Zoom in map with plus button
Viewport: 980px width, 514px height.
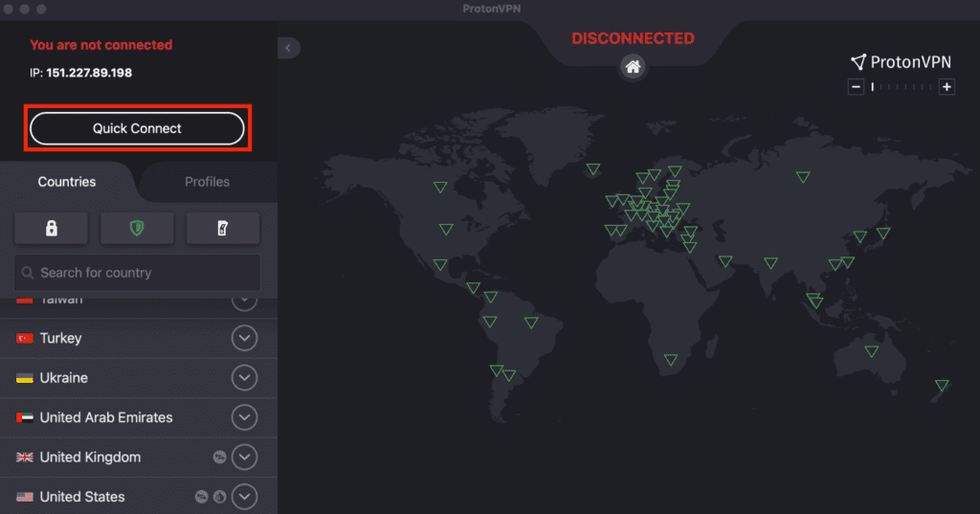coord(947,87)
